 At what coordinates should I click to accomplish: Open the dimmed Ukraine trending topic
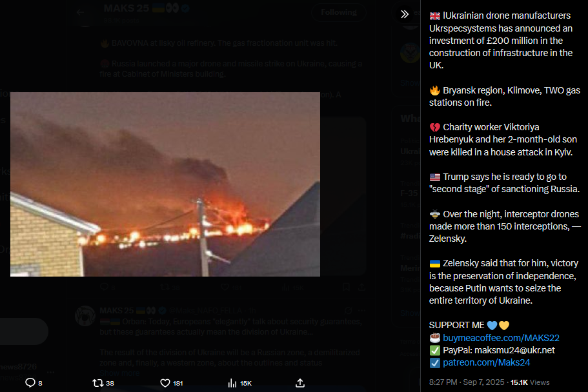click(x=411, y=152)
